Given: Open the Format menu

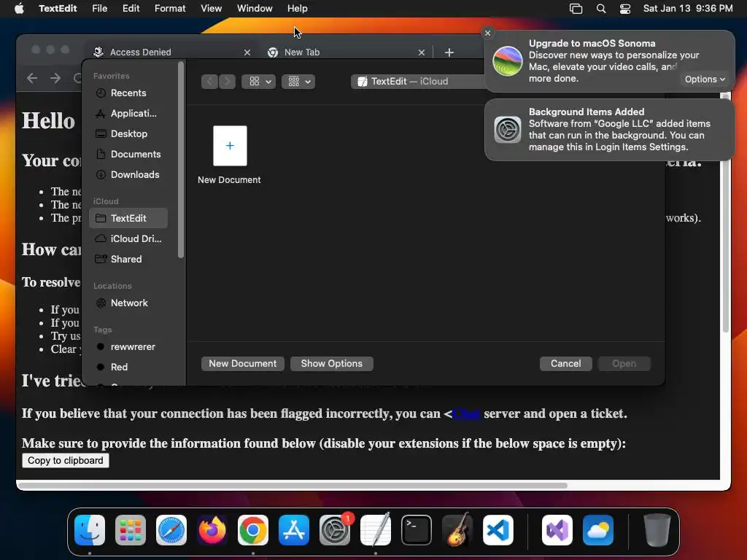Looking at the screenshot, I should (x=170, y=9).
